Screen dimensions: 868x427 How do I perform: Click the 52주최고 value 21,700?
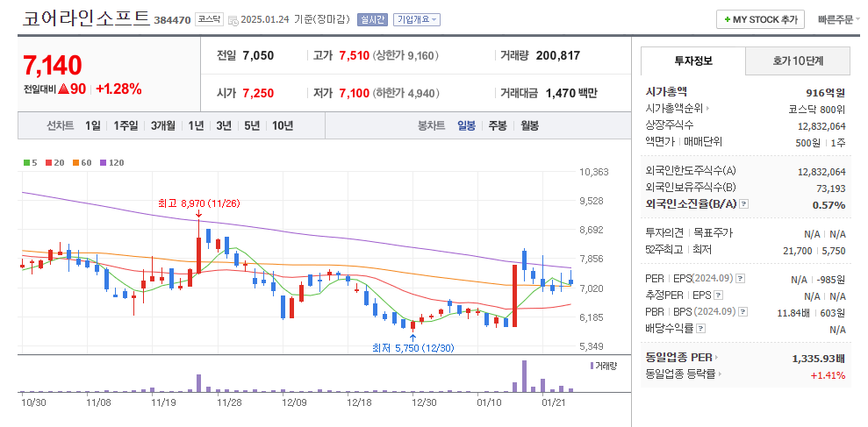[x=798, y=251]
